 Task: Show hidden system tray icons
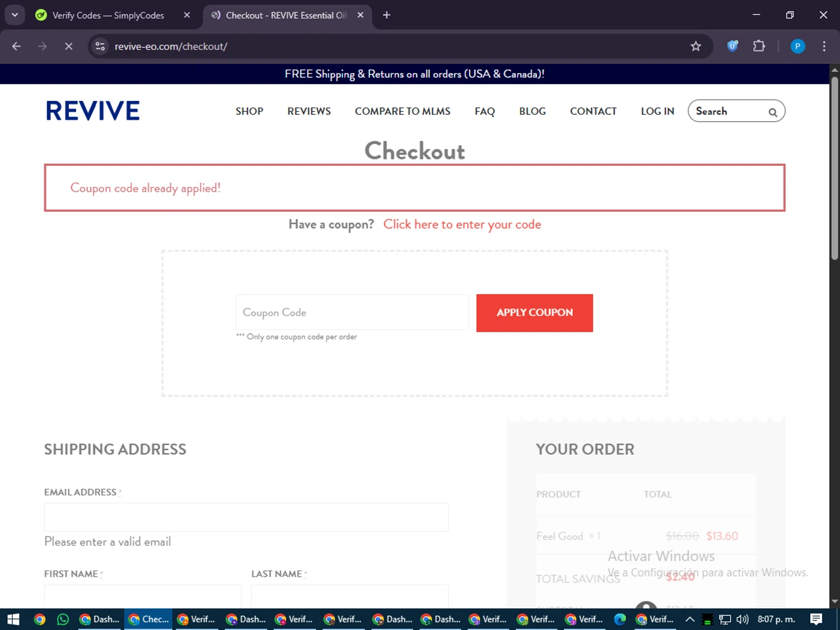690,619
